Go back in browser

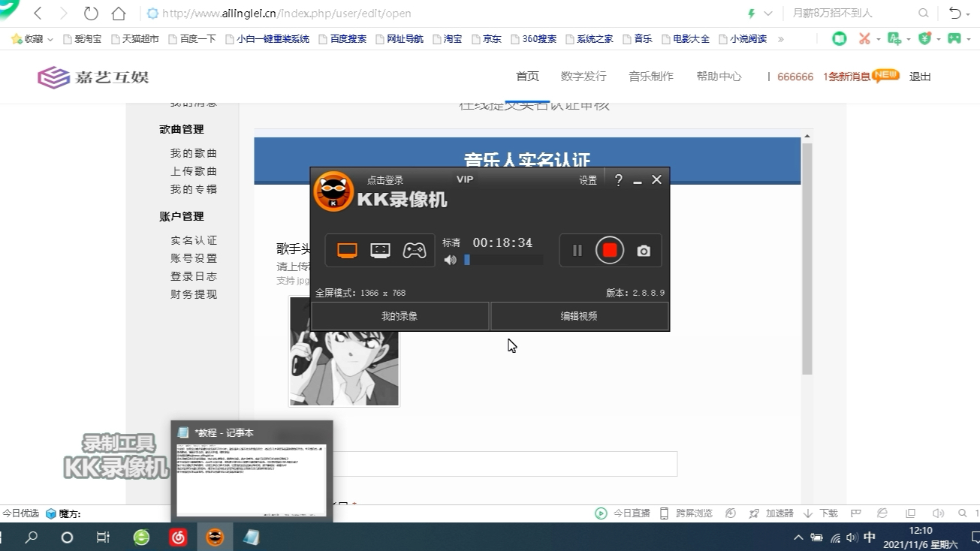(38, 14)
